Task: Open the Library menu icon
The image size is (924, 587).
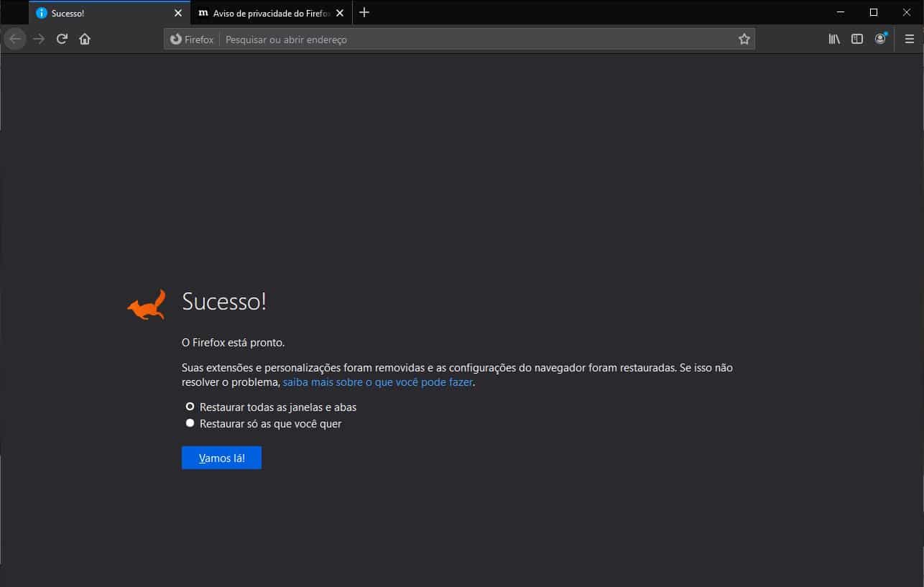Action: 834,39
